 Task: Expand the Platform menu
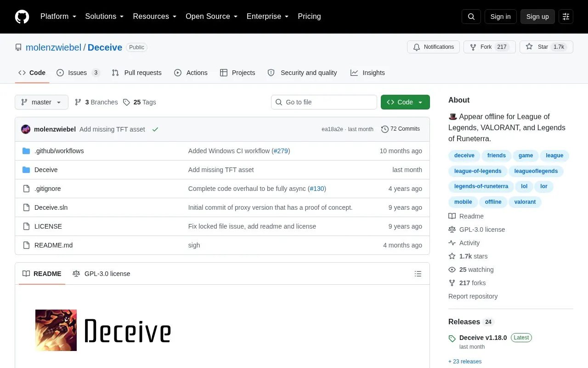[x=58, y=17]
